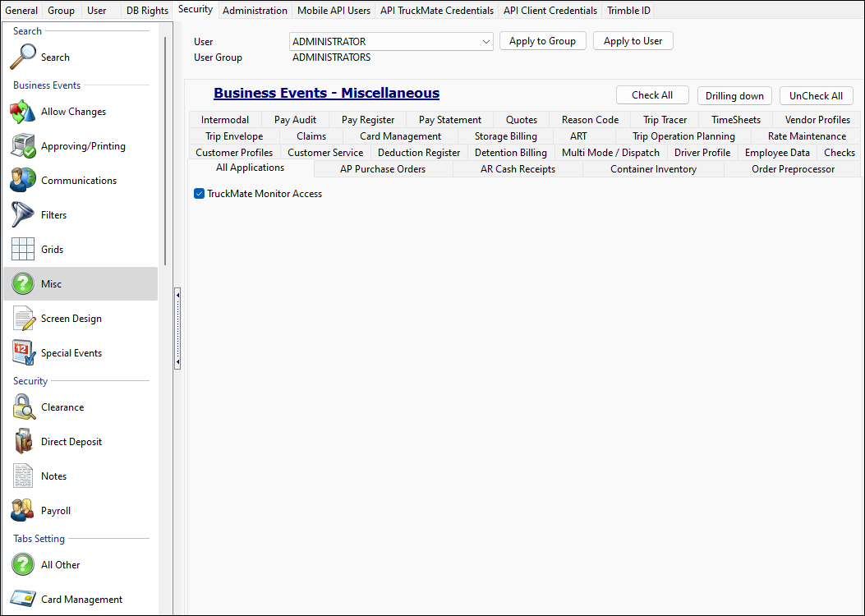This screenshot has height=616, width=865.
Task: Open the Payroll icon
Action: [22, 510]
